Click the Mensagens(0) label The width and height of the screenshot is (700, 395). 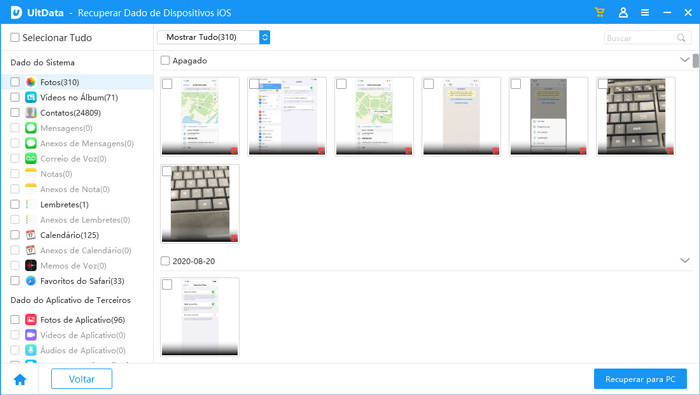tap(66, 128)
